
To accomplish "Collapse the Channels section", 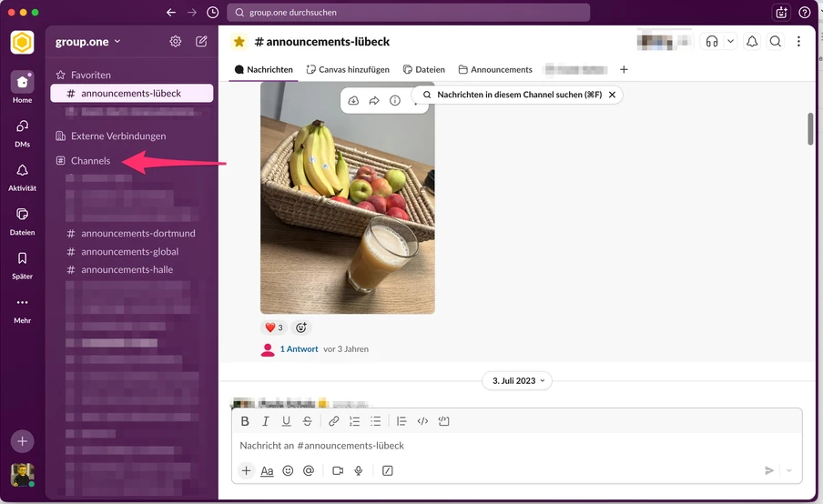I will tap(84, 160).
